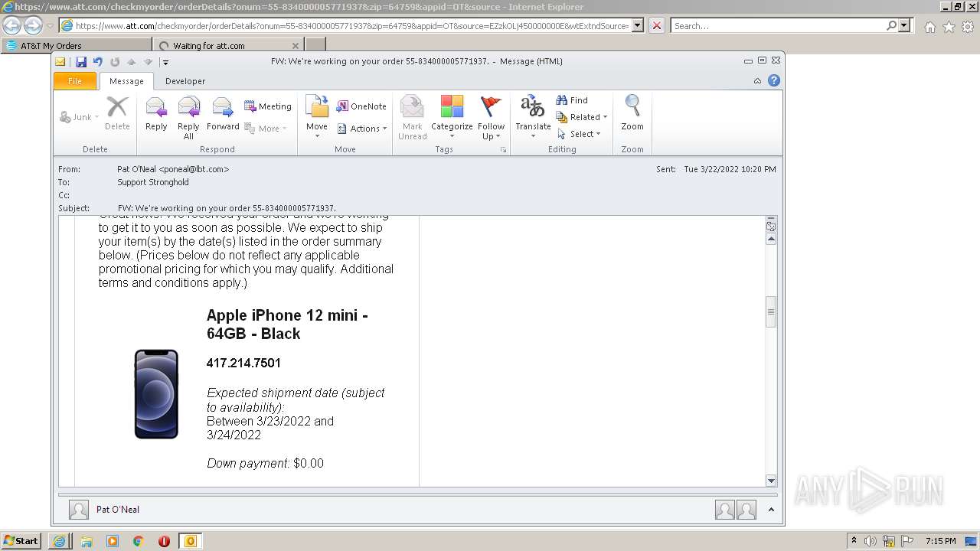Viewport: 980px width, 551px height.
Task: Select the Waiting for att.com tab
Action: click(x=230, y=45)
